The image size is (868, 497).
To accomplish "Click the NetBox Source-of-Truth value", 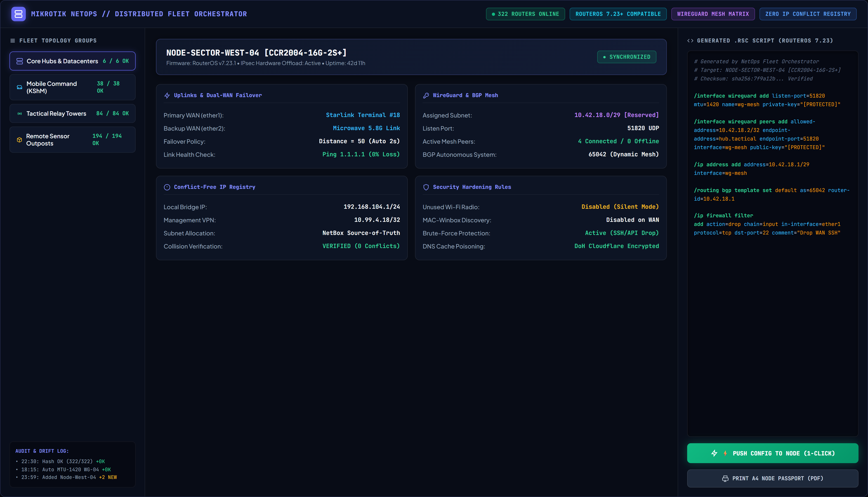I will point(361,233).
